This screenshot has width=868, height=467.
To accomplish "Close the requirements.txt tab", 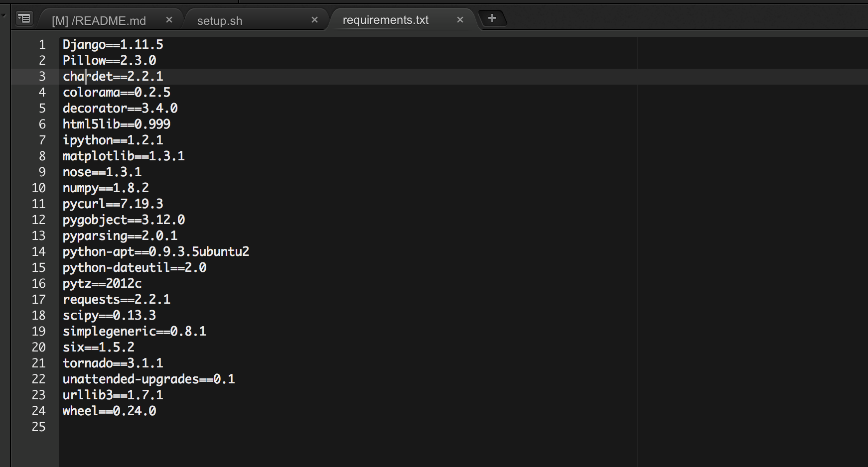I will click(x=460, y=20).
